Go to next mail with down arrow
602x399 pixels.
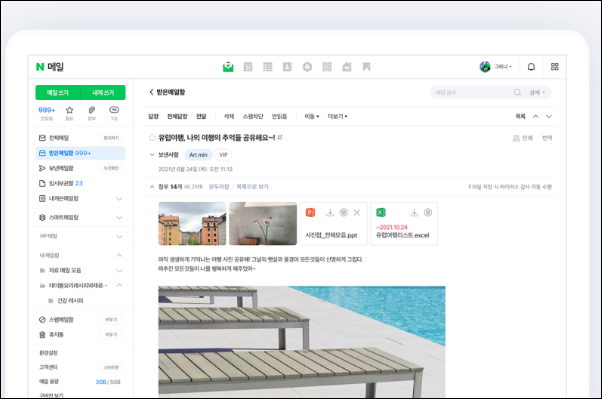click(549, 116)
